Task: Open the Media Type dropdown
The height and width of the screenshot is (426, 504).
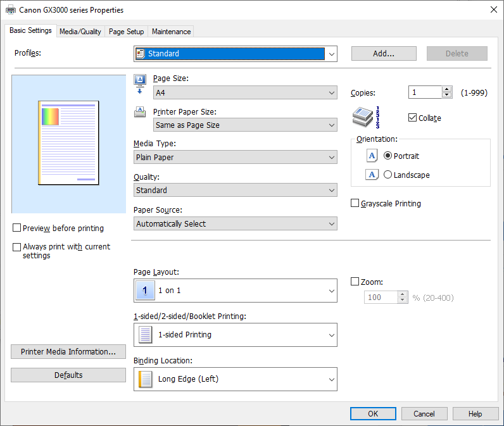Action: (x=236, y=157)
